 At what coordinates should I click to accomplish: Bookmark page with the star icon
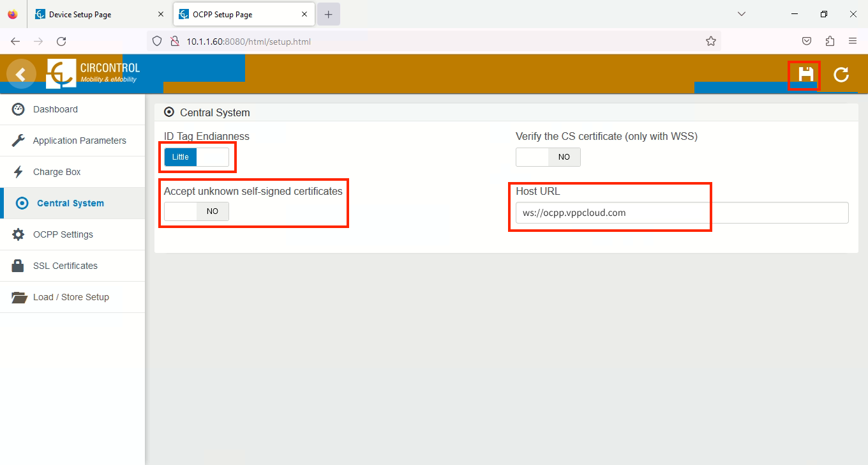710,41
